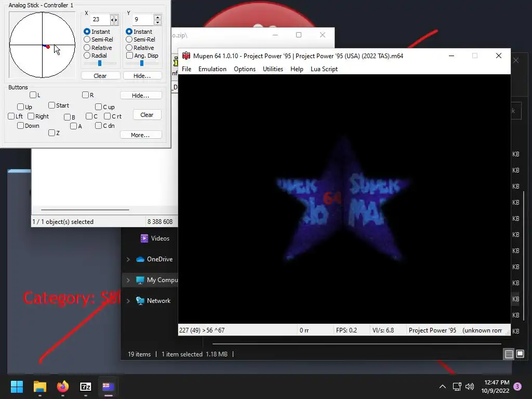Image resolution: width=532 pixels, height=399 pixels.
Task: Switch Explorer to details view icon
Action: pyautogui.click(x=509, y=354)
